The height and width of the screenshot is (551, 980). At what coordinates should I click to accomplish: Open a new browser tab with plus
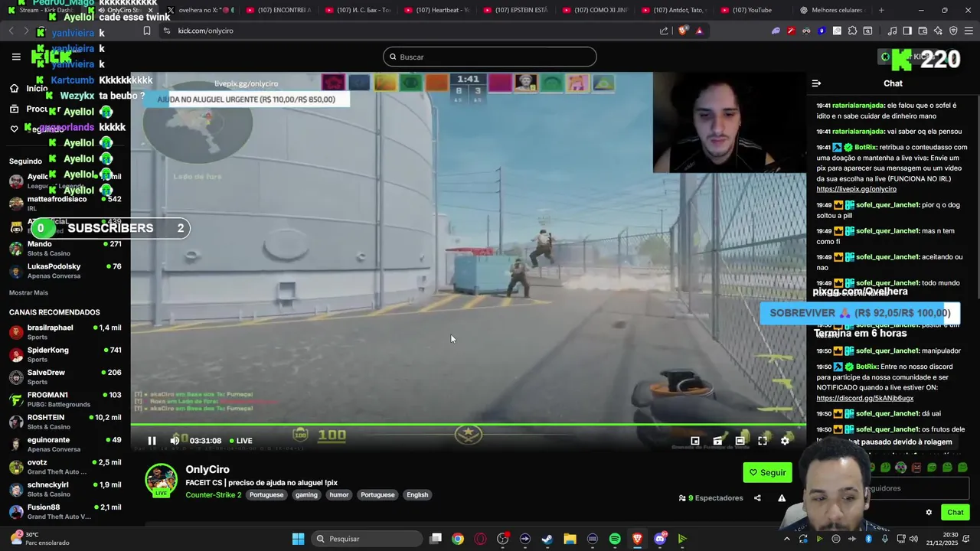click(881, 10)
